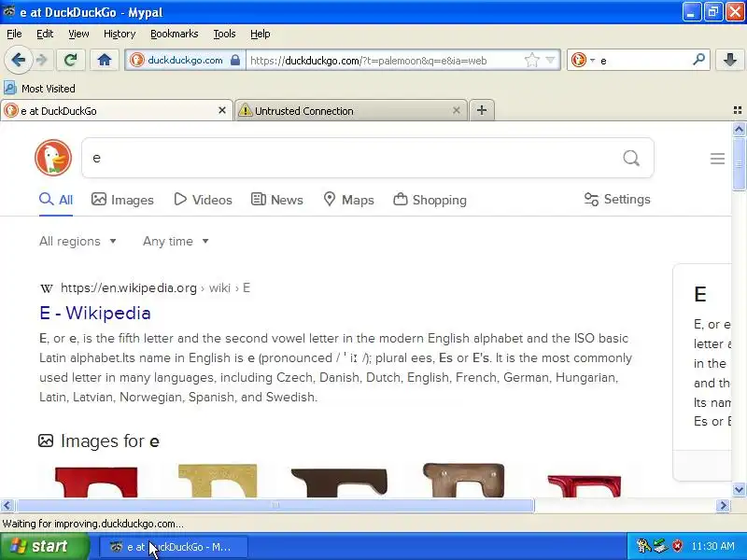The height and width of the screenshot is (560, 747).
Task: Open the File menu
Action: click(x=14, y=34)
